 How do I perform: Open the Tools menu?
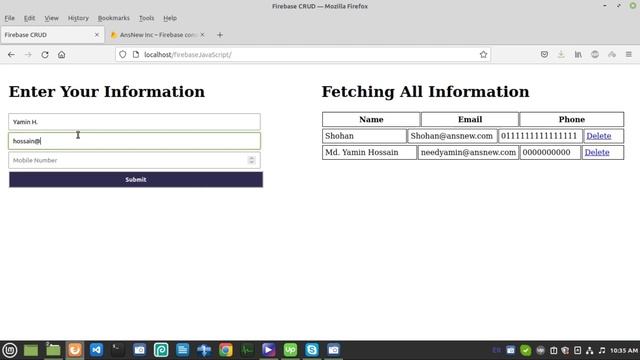point(147,18)
